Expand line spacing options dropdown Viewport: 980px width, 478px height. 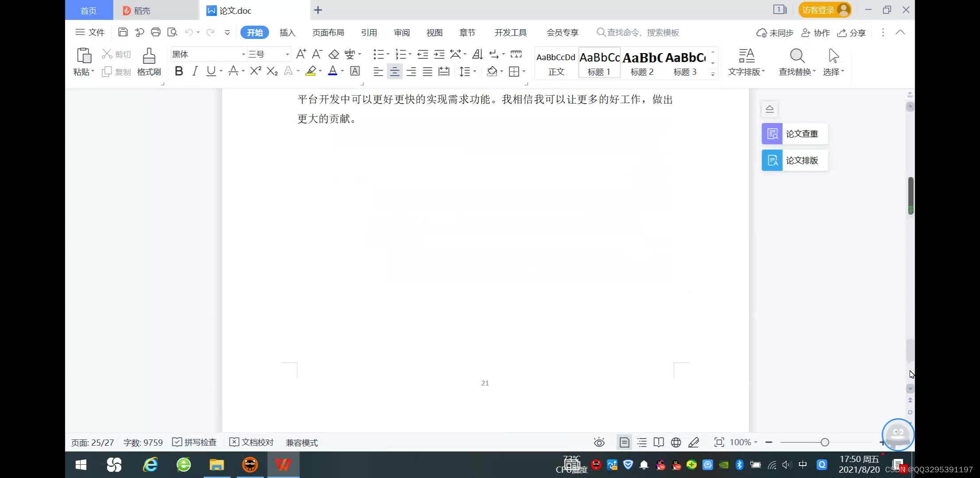pyautogui.click(x=475, y=71)
